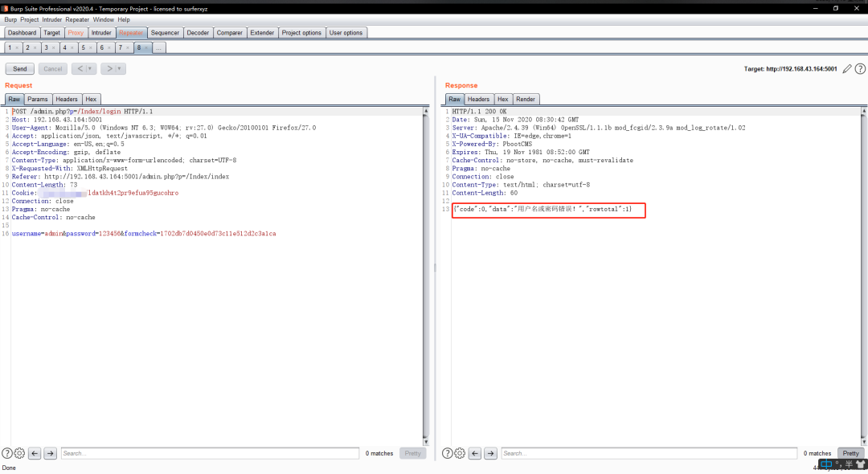
Task: Click the POST body username parameter line
Action: 144,234
